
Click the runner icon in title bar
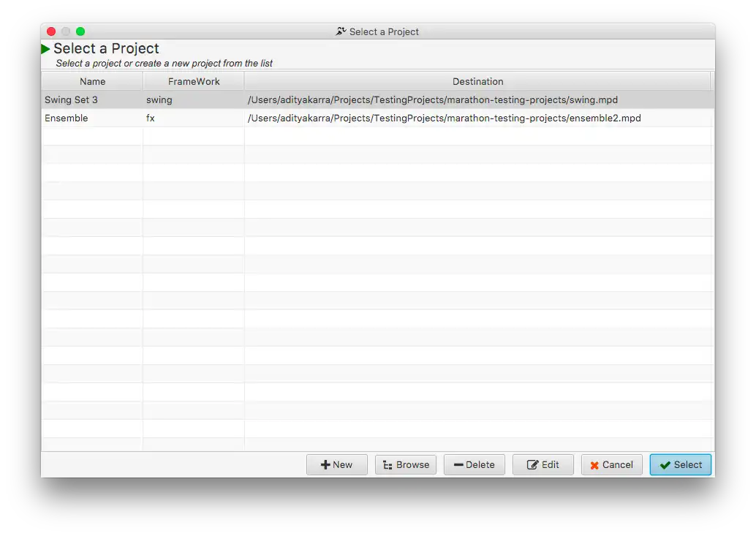(x=341, y=31)
